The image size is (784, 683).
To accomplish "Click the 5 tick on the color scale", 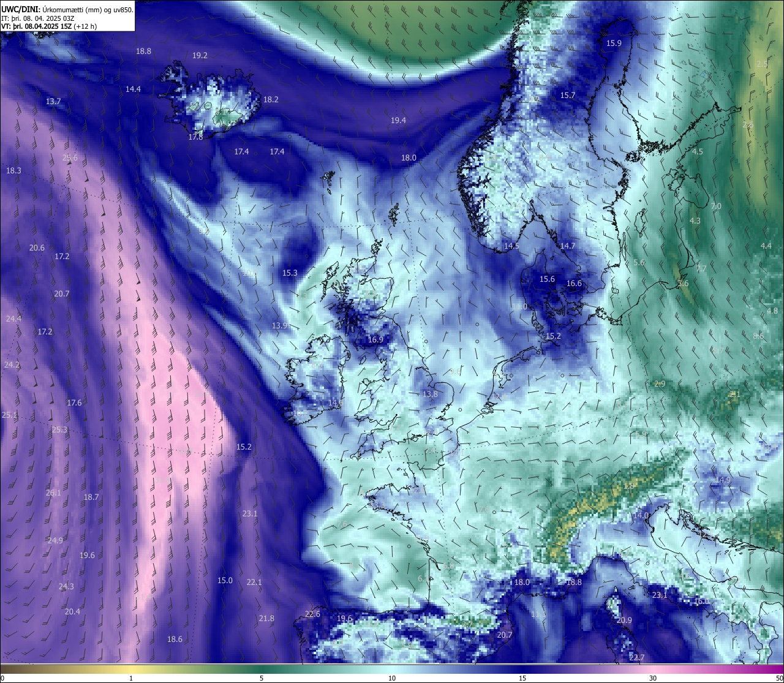I will tap(262, 678).
